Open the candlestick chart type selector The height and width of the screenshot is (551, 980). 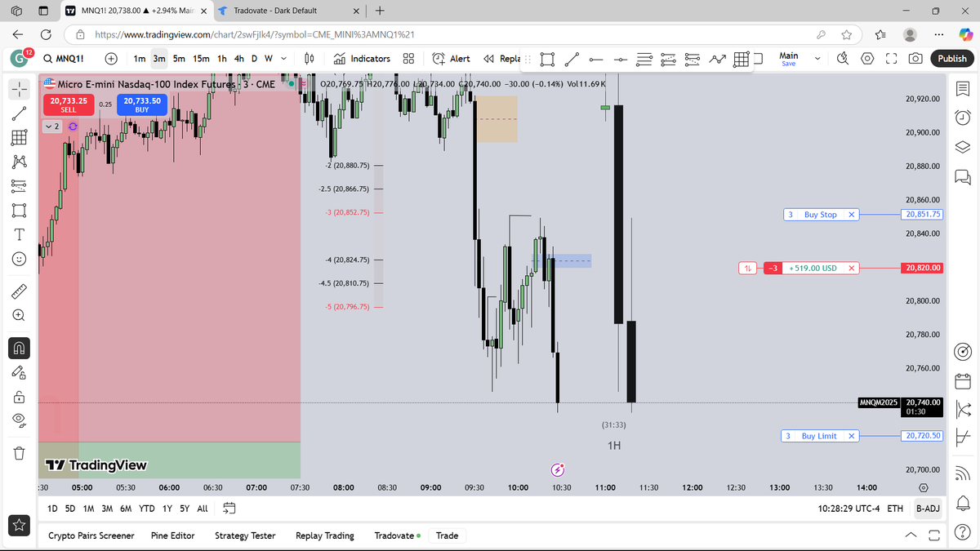pos(310,59)
